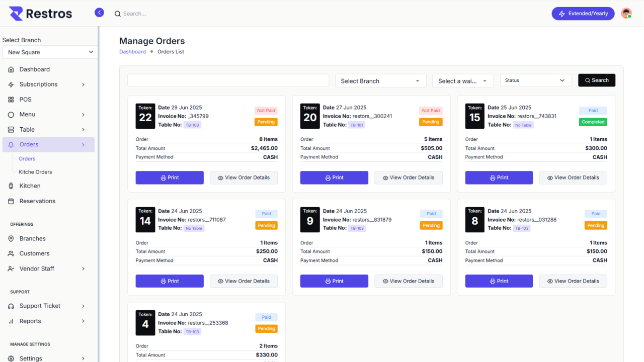
Task: Open the Dashboard sidebar icon
Action: coord(11,69)
